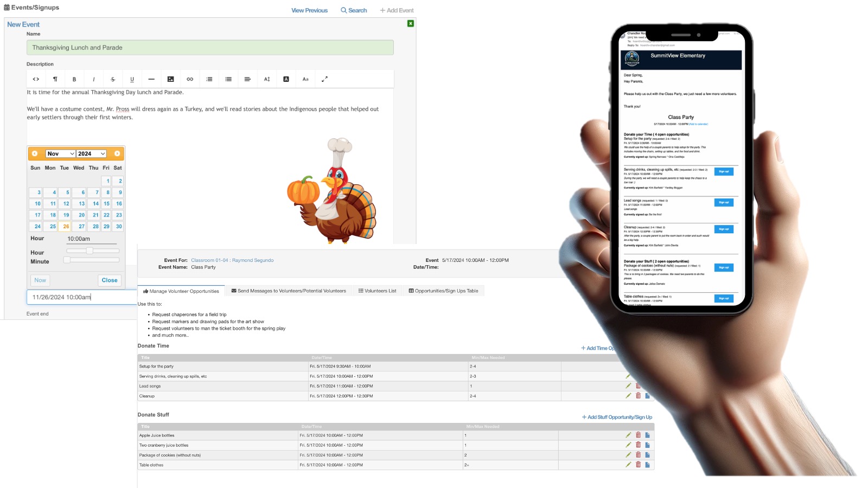
Task: Open the year dropdown showing 2024
Action: (x=91, y=153)
